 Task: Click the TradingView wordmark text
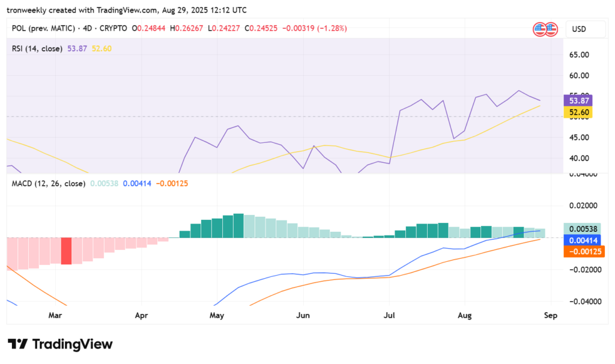(x=72, y=344)
